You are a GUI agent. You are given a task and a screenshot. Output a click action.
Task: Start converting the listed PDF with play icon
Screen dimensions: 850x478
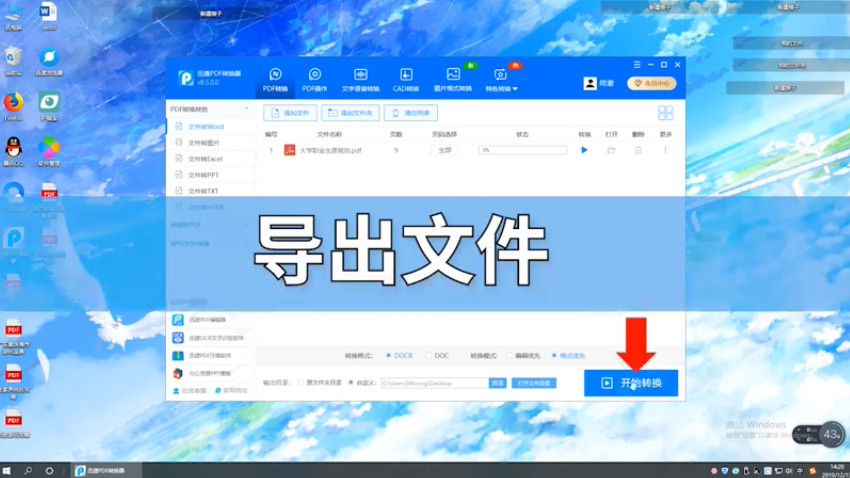(x=584, y=150)
